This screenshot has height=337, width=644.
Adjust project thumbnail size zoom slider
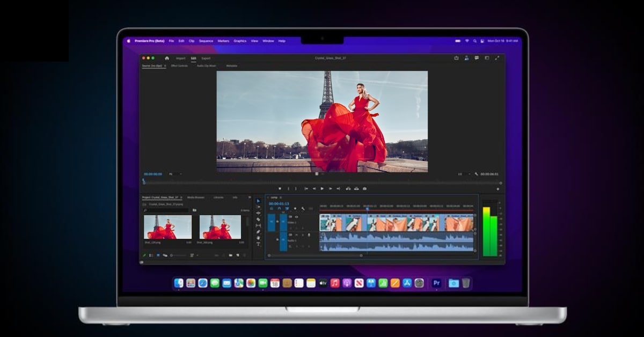(x=178, y=255)
